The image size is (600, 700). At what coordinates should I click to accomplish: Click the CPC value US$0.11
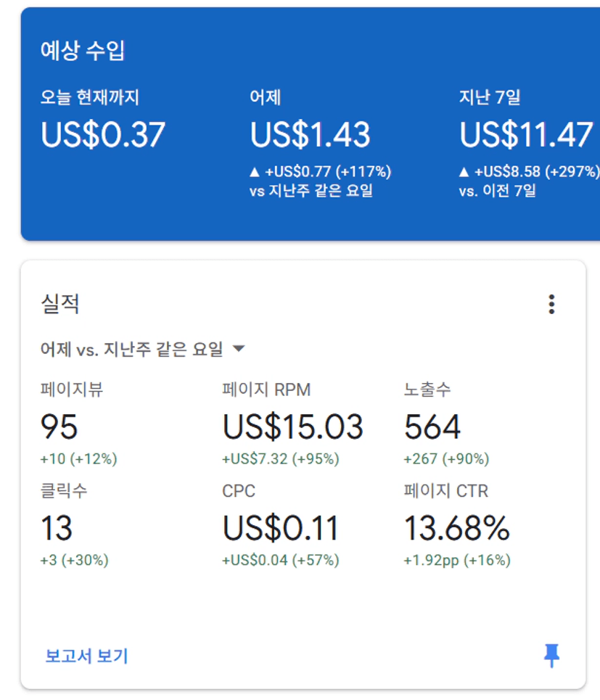[x=280, y=527]
